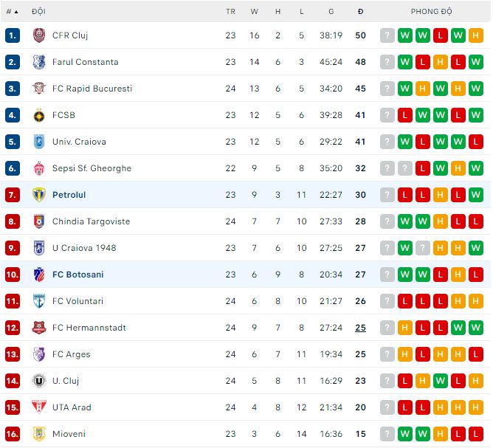Click the FC Botosani team logo
493x448 pixels.
pyautogui.click(x=39, y=275)
